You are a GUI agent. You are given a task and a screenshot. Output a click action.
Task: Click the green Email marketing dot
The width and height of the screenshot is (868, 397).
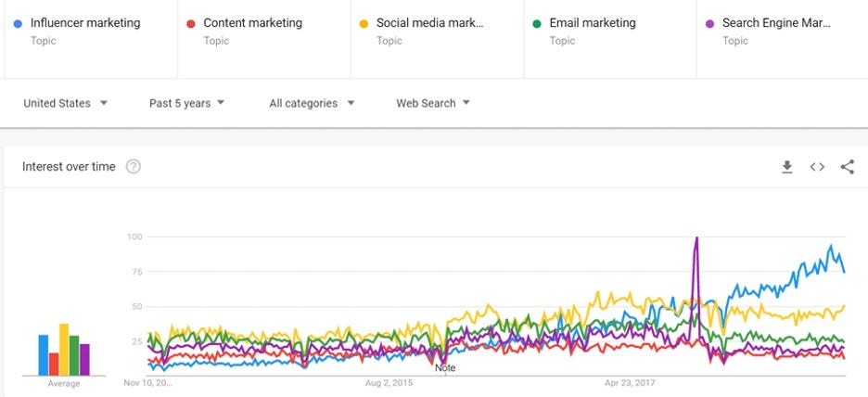click(537, 23)
